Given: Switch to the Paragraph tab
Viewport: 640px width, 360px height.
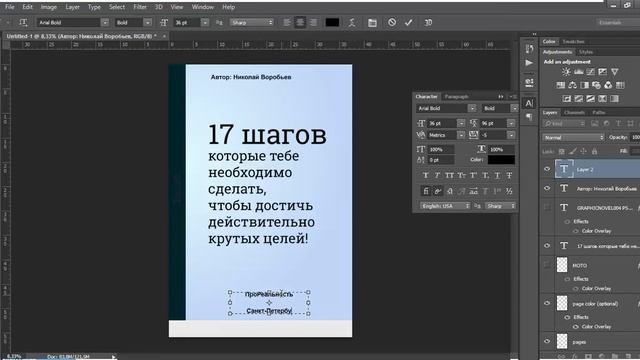Looking at the screenshot, I should point(456,97).
